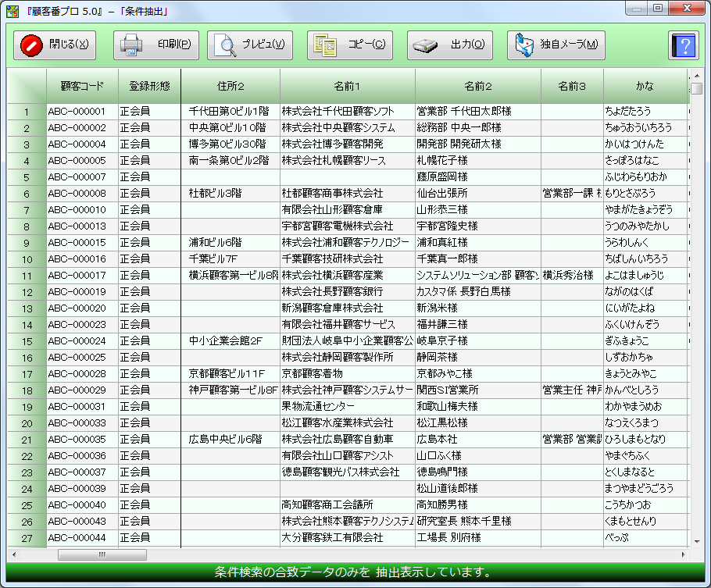
Task: Click the 出力(O) export button
Action: tap(449, 45)
